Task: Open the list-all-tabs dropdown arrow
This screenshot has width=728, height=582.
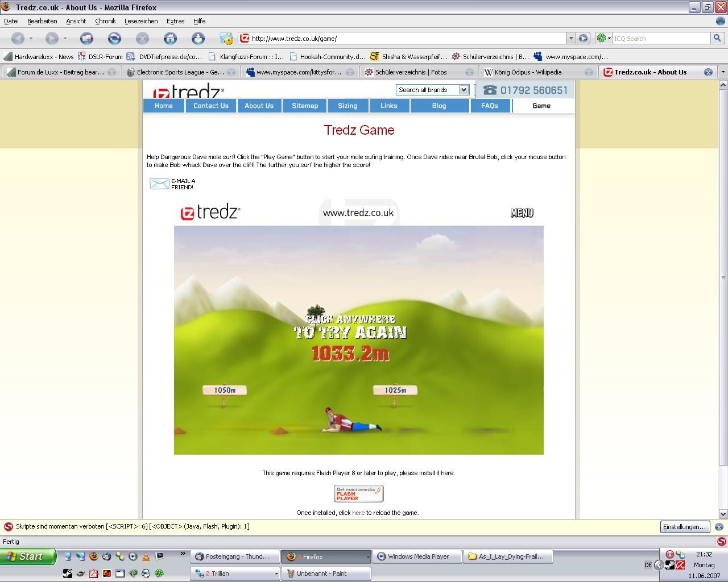Action: point(723,72)
